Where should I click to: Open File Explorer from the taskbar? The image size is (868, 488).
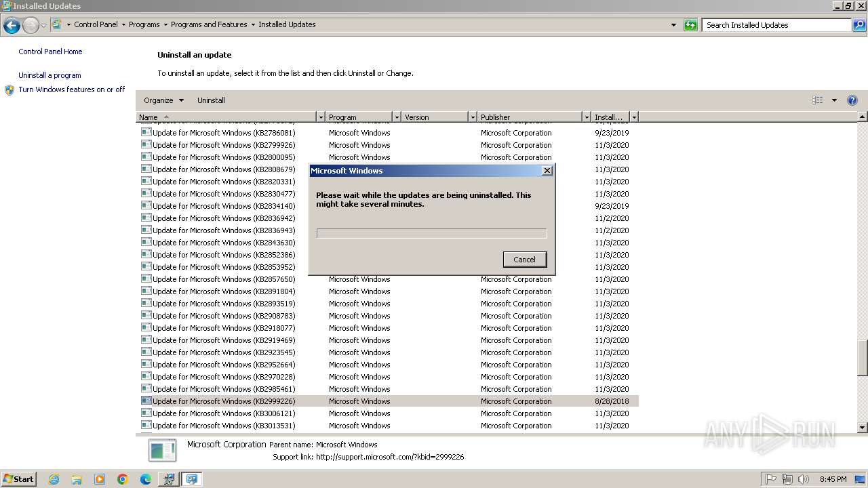coord(77,479)
